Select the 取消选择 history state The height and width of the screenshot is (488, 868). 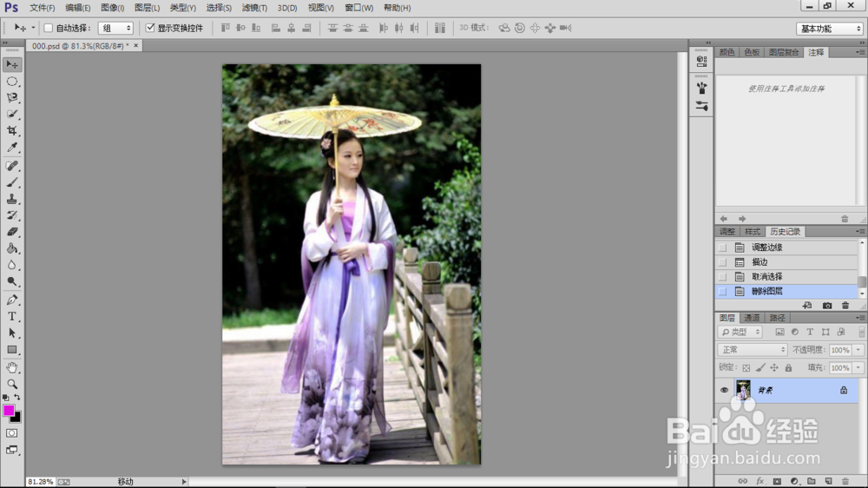pos(787,276)
